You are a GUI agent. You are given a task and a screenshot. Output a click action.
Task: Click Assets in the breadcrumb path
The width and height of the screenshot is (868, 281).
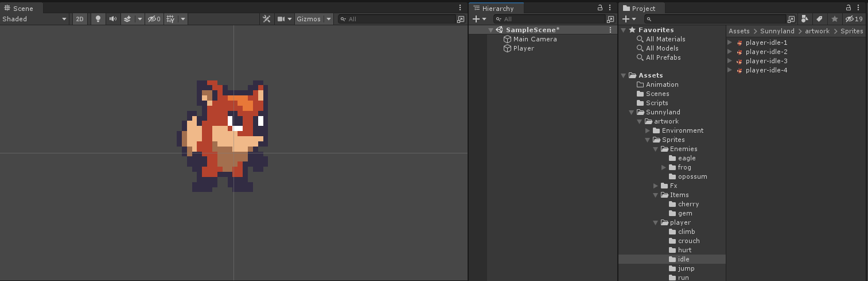pos(739,31)
